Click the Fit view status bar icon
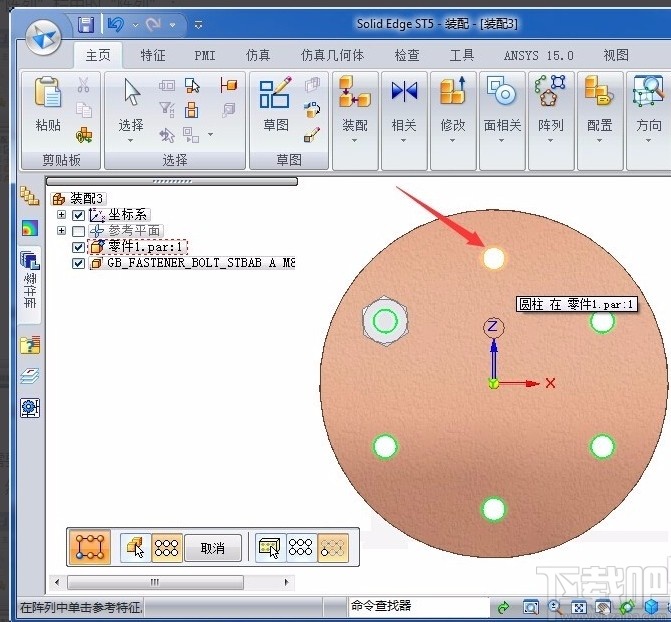This screenshot has width=671, height=622. click(579, 607)
